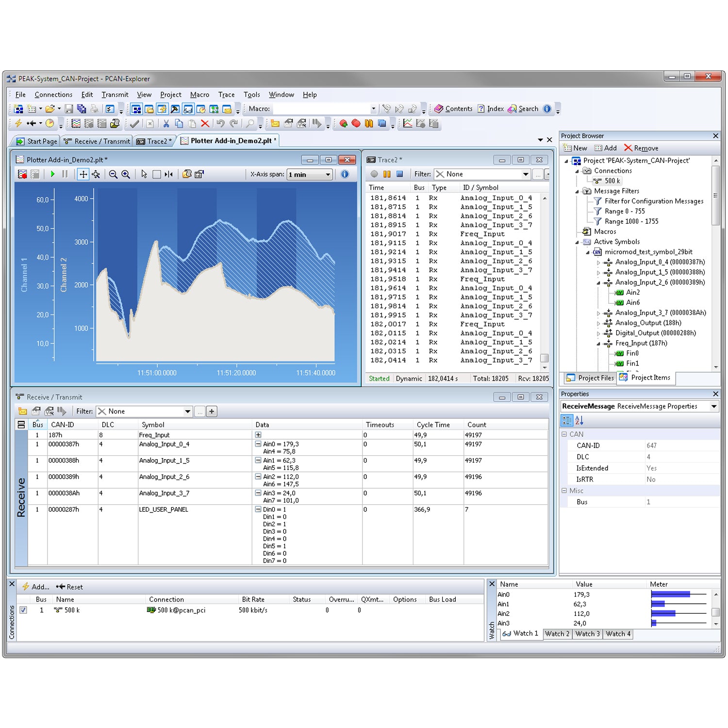Collapse the CAN category in Properties

(564, 434)
